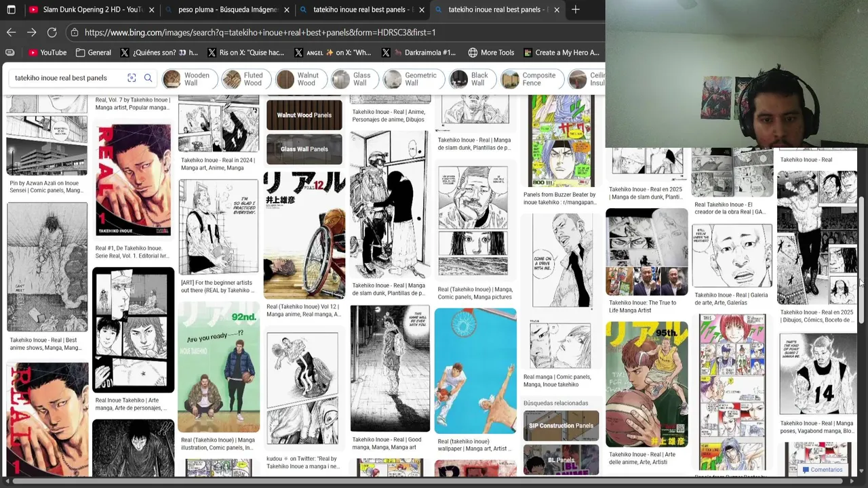Open the 'Ris on X' bookmark
This screenshot has height=488, width=868.
click(245, 52)
